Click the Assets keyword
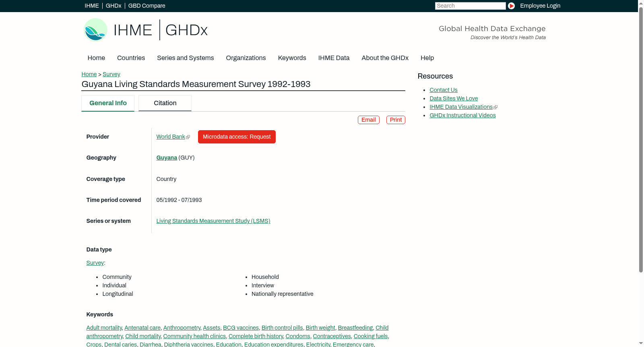The width and height of the screenshot is (644, 347). pos(212,328)
